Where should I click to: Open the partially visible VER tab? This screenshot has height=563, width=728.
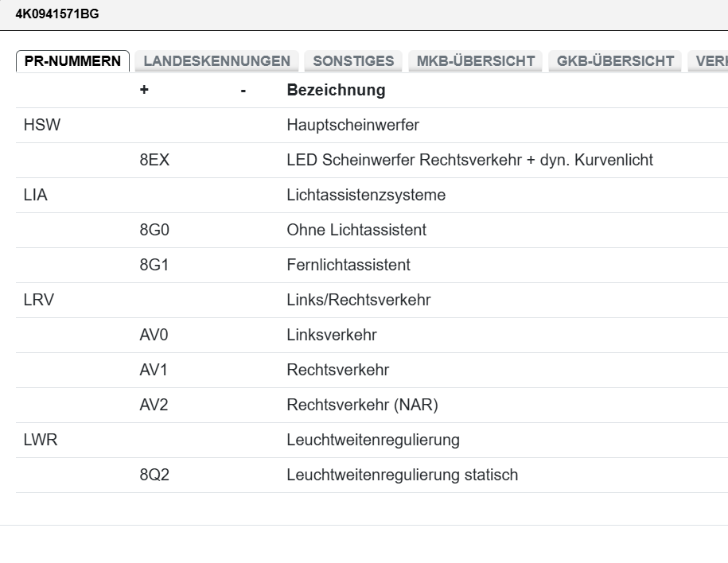(x=710, y=61)
